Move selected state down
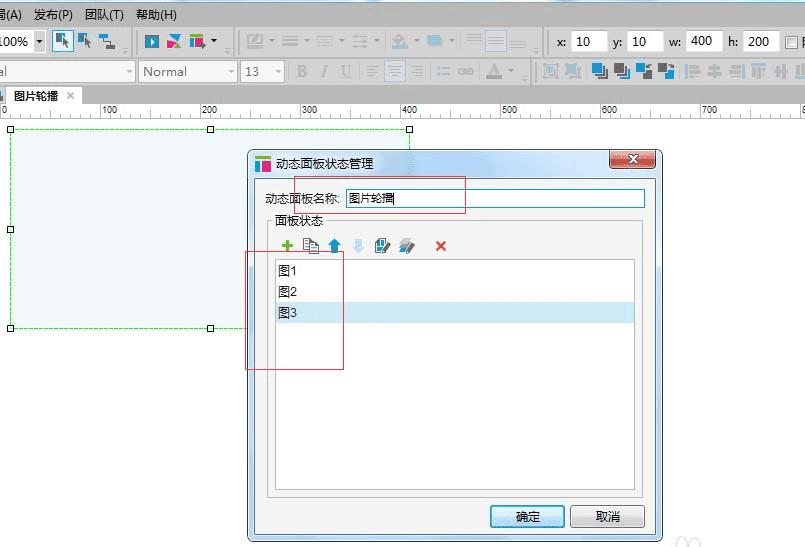 [358, 246]
